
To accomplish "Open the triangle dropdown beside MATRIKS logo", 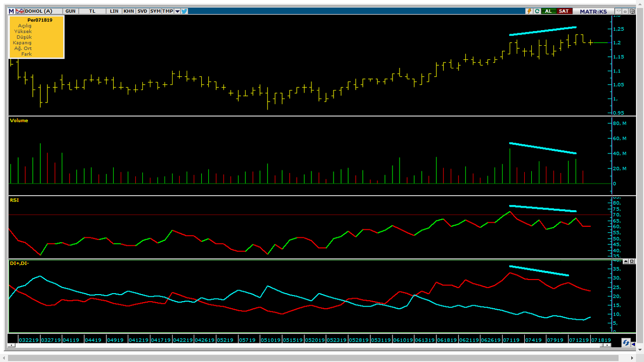I will tap(619, 11).
